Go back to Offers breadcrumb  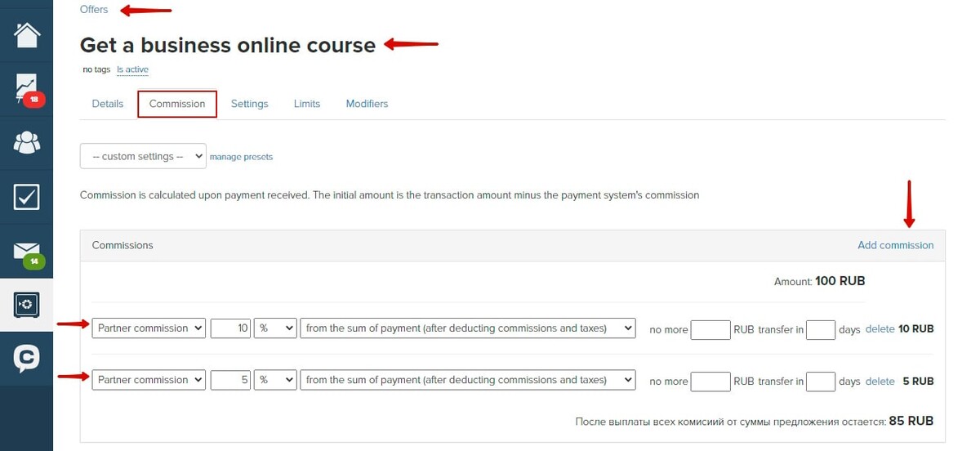pos(94,9)
